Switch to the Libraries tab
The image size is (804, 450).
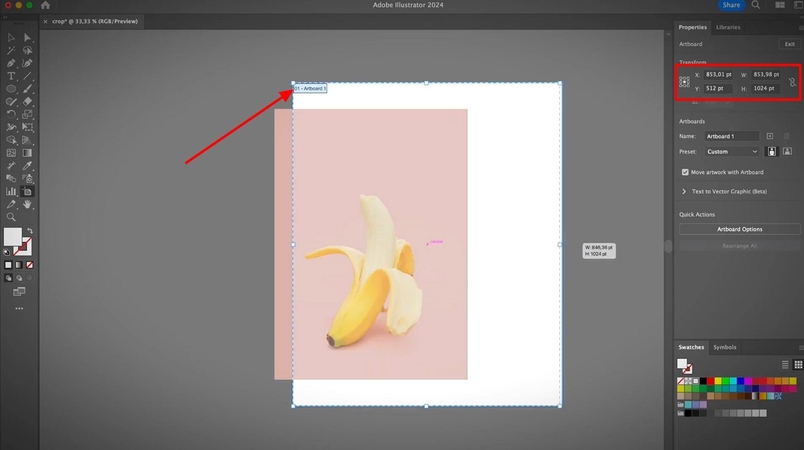click(x=728, y=27)
